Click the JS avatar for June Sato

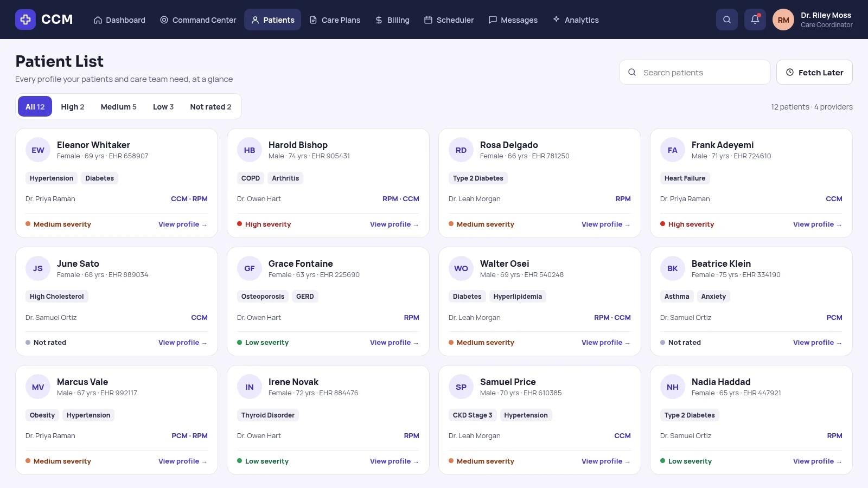coord(38,268)
